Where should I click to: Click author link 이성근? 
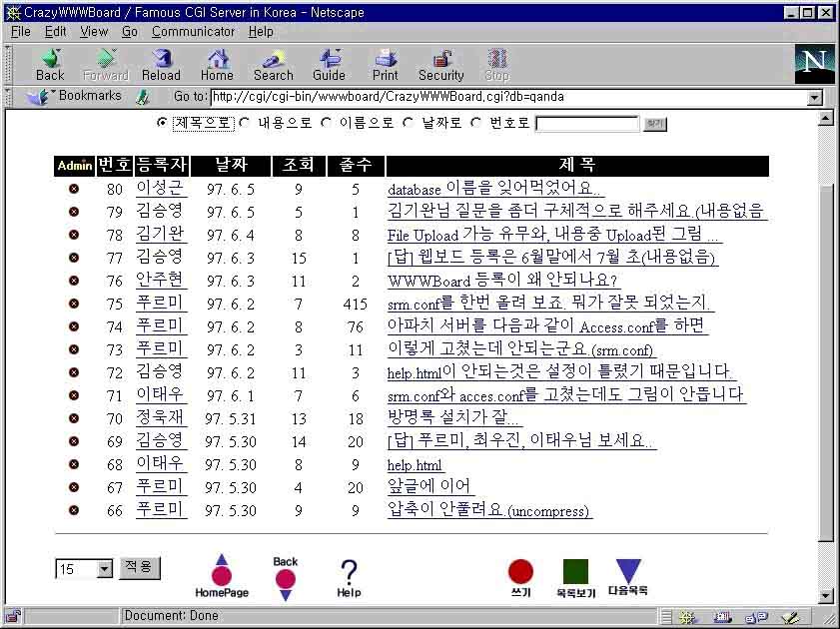[x=160, y=188]
